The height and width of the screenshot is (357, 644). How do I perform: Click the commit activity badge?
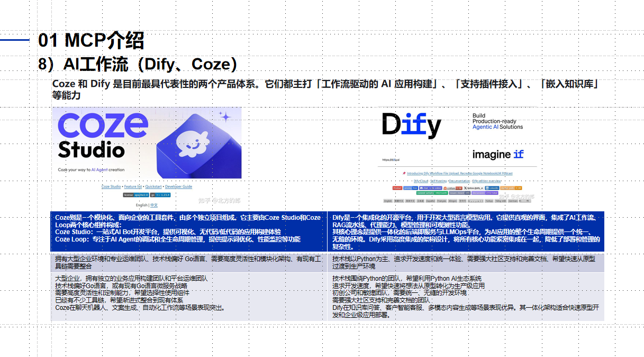(x=432, y=193)
